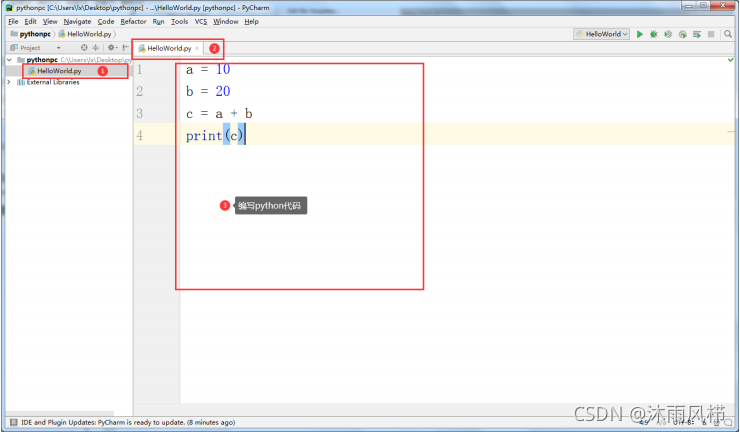Click line number 1 in the gutter
The width and height of the screenshot is (740, 432).
139,69
